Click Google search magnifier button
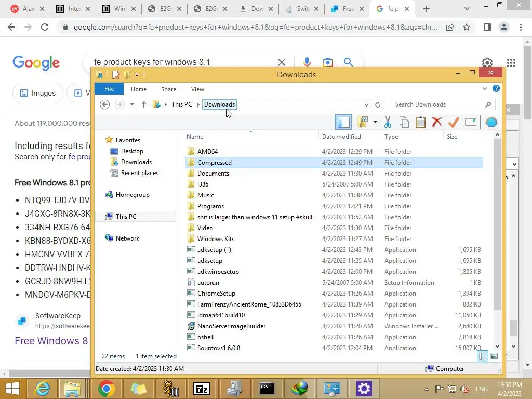Viewport: 532px width, 399px height. click(348, 62)
